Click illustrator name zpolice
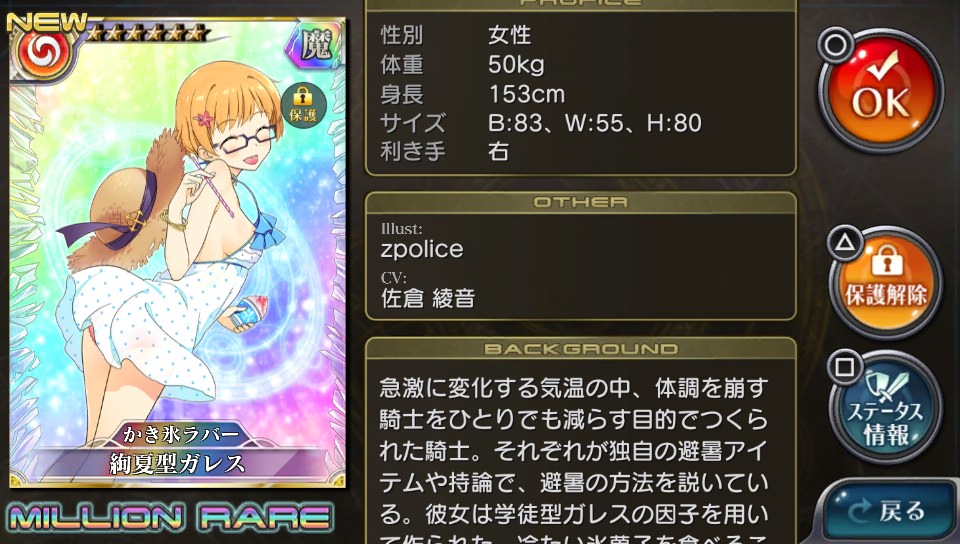This screenshot has width=960, height=544. click(422, 249)
